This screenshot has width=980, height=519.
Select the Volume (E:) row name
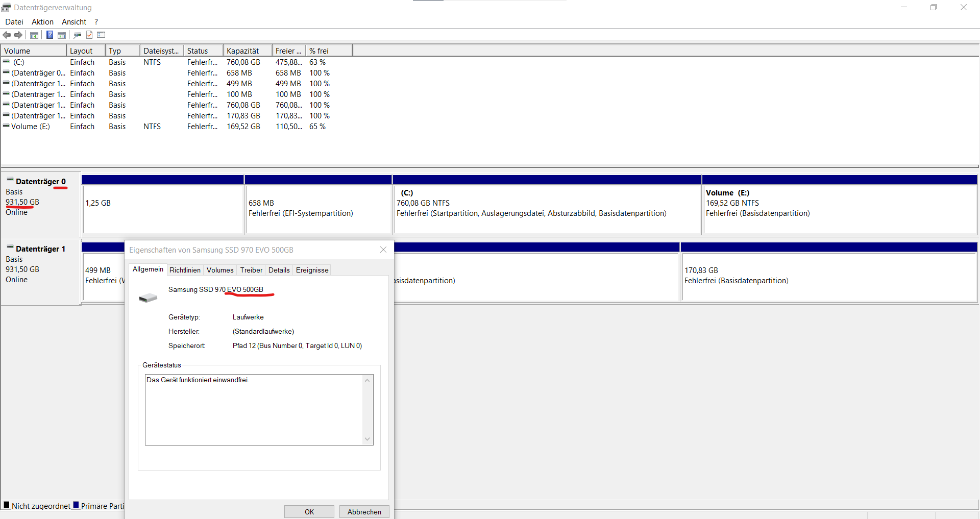(31, 127)
